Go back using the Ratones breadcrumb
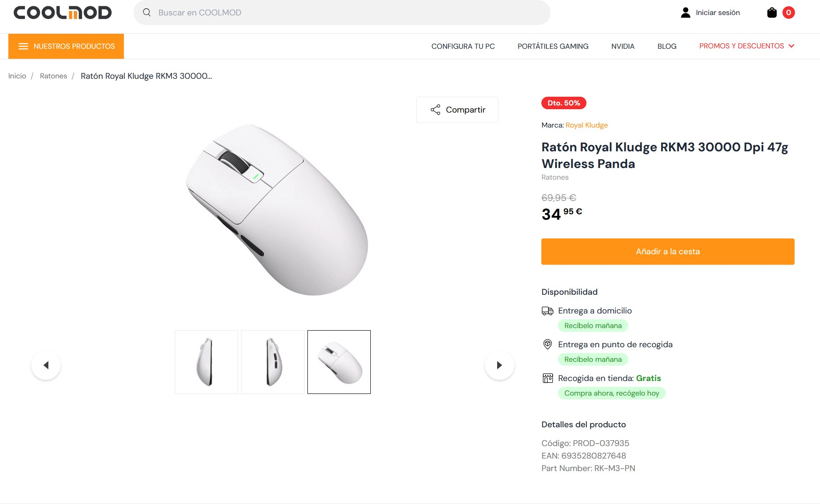The image size is (820, 504). [53, 76]
